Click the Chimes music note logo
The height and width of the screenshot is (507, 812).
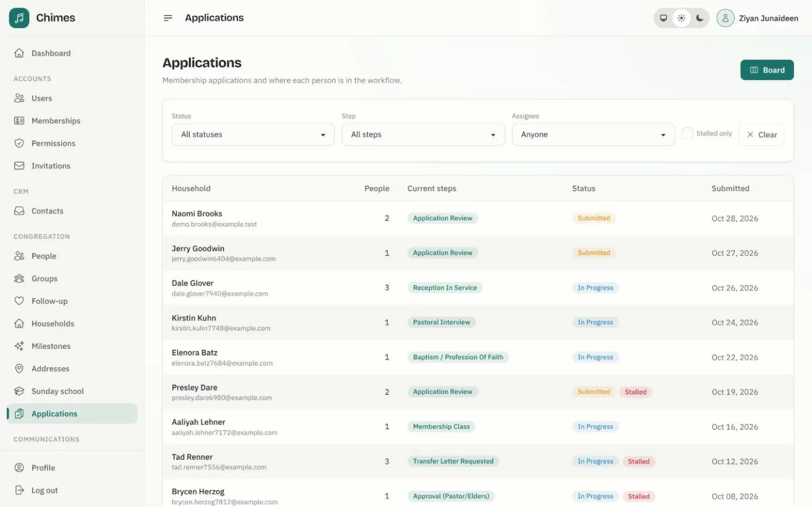click(x=19, y=18)
